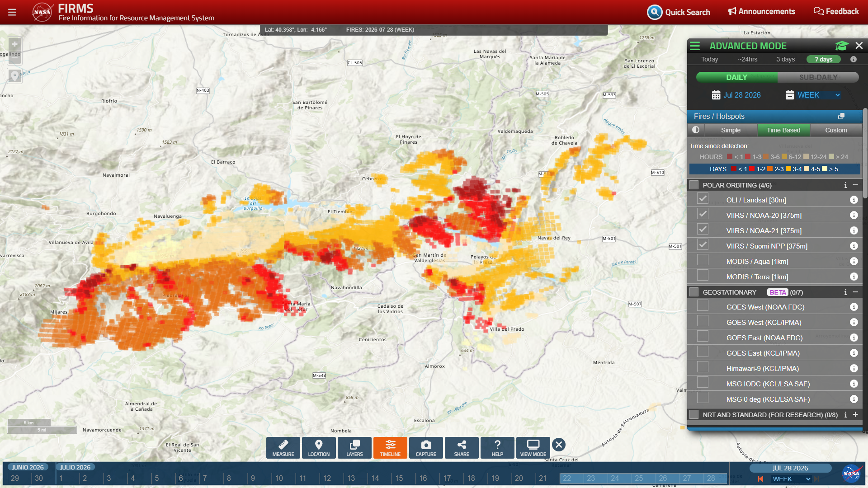Open the main hamburger menu in the red header
The image size is (868, 488).
(12, 12)
